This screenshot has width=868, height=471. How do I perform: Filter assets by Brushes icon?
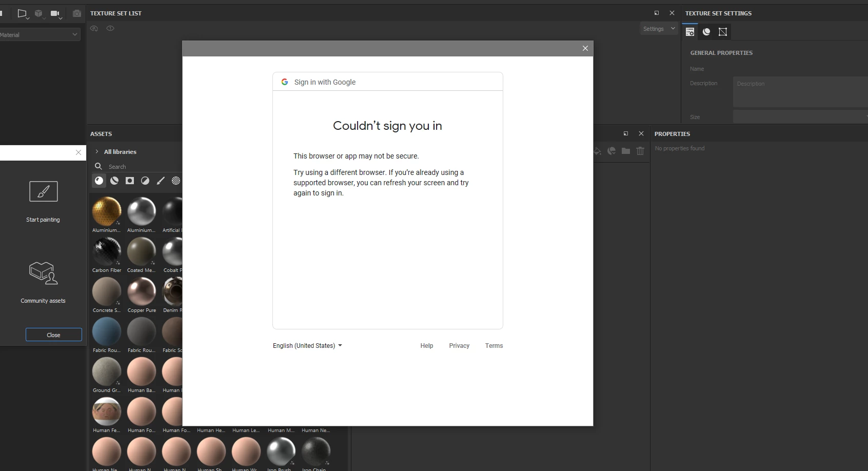161,181
